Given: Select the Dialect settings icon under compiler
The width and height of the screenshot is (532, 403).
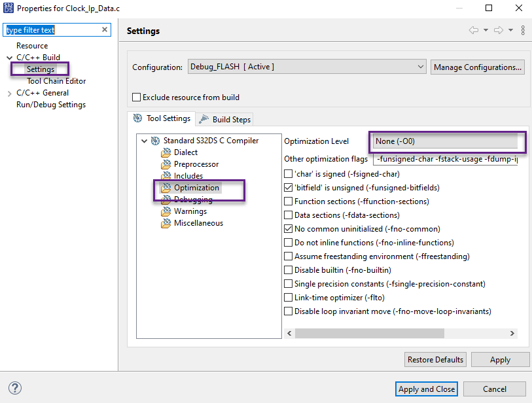Looking at the screenshot, I should tap(166, 152).
